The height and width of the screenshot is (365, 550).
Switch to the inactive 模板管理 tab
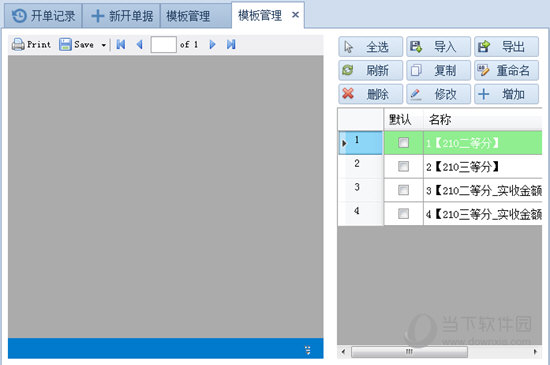(x=195, y=16)
